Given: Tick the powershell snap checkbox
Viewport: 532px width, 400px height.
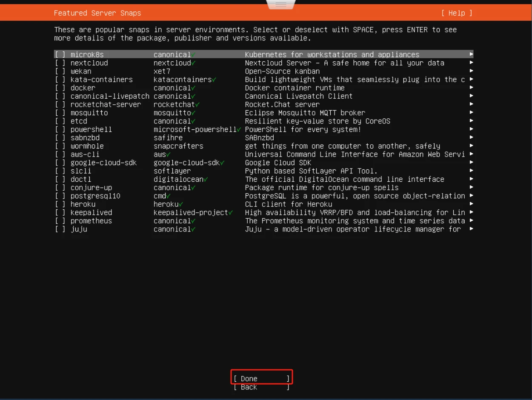Looking at the screenshot, I should pos(60,129).
